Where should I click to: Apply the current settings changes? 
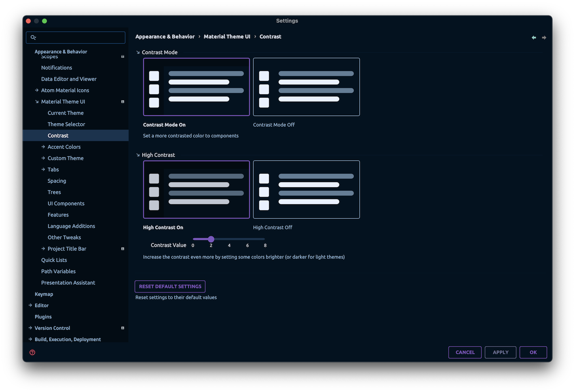[500, 352]
